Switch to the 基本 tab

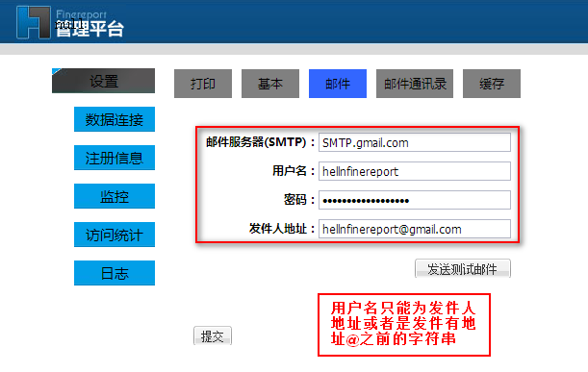coord(270,84)
